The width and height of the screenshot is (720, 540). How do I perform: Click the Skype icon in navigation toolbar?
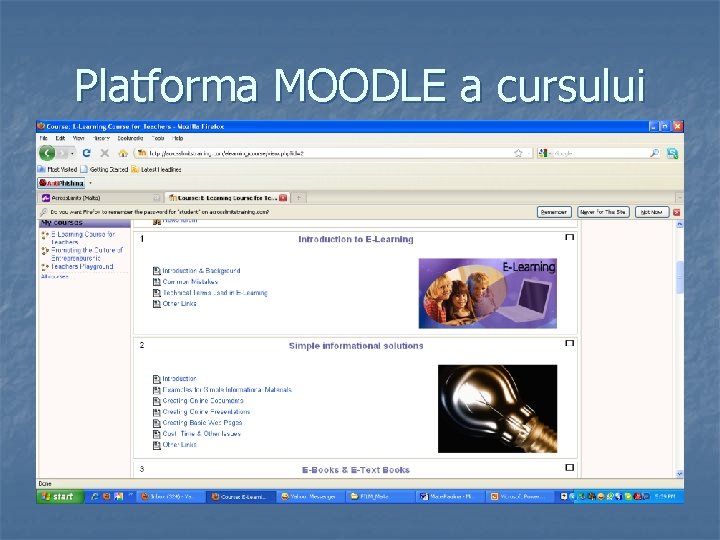click(x=672, y=153)
